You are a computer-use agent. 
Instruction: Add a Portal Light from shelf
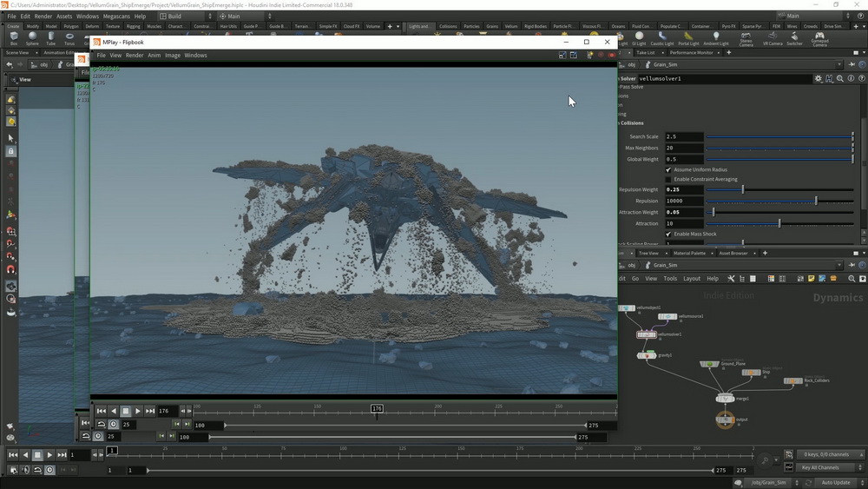coord(688,39)
